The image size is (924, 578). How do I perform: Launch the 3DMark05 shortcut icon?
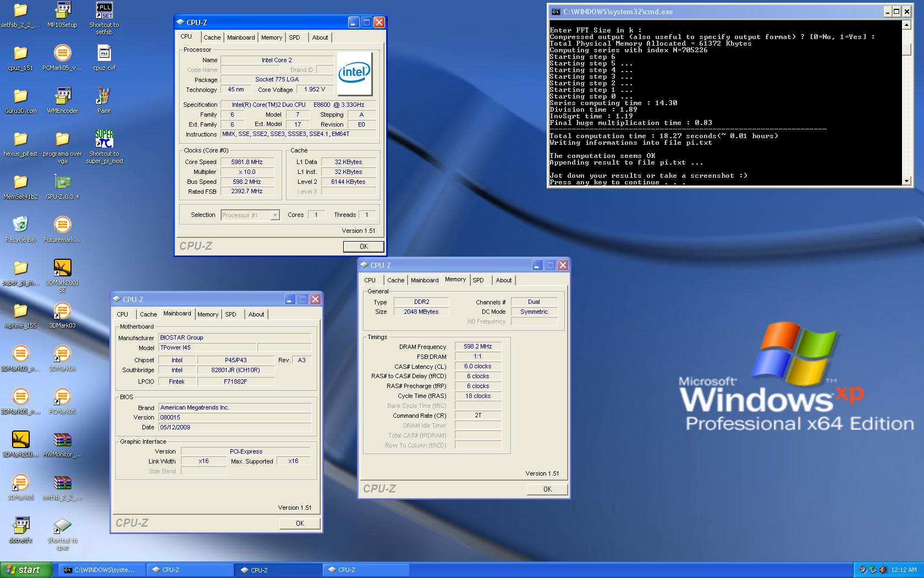click(x=20, y=482)
